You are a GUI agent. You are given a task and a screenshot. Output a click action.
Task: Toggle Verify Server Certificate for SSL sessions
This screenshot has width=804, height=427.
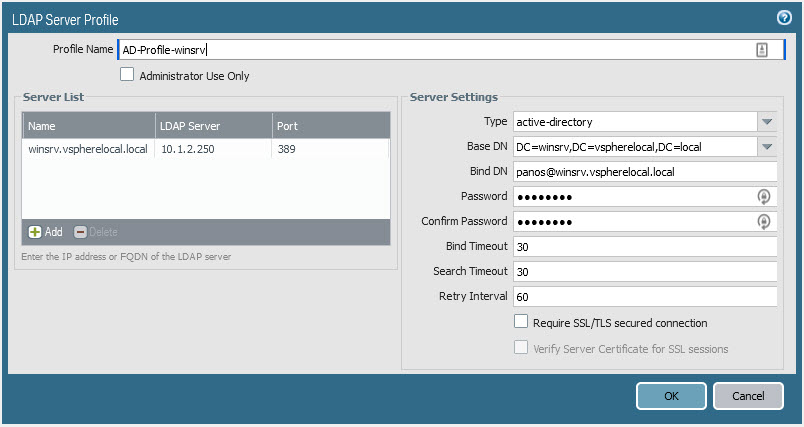point(521,348)
